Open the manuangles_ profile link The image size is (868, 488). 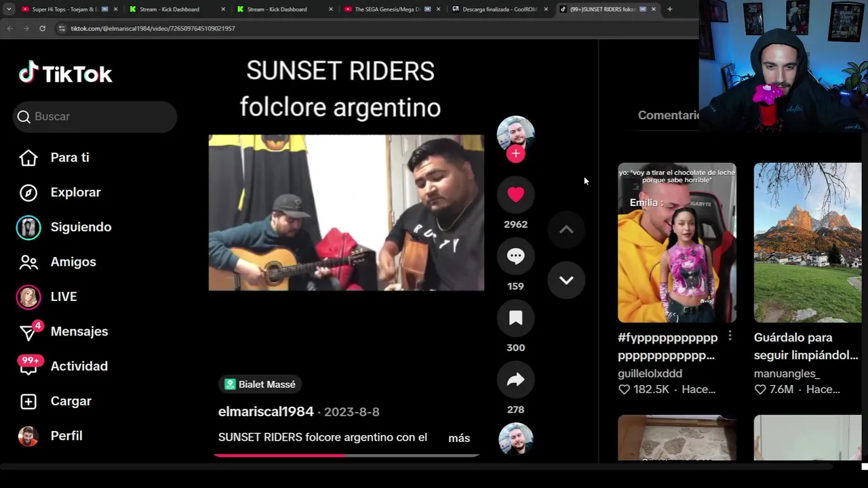[x=787, y=373]
